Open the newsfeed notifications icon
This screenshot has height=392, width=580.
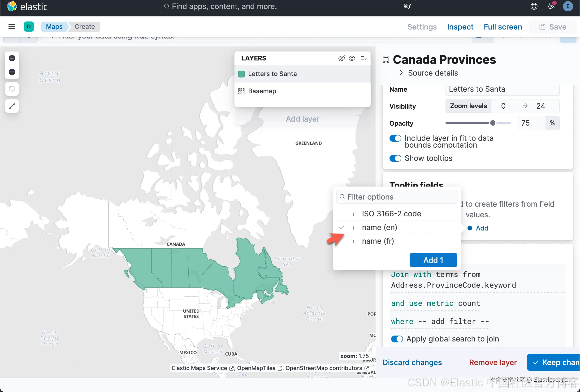point(551,6)
